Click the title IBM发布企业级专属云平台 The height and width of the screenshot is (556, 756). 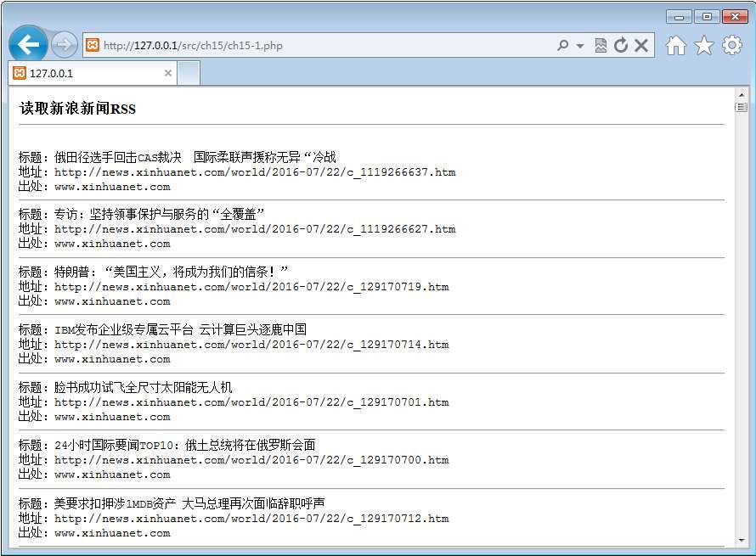[x=124, y=329]
